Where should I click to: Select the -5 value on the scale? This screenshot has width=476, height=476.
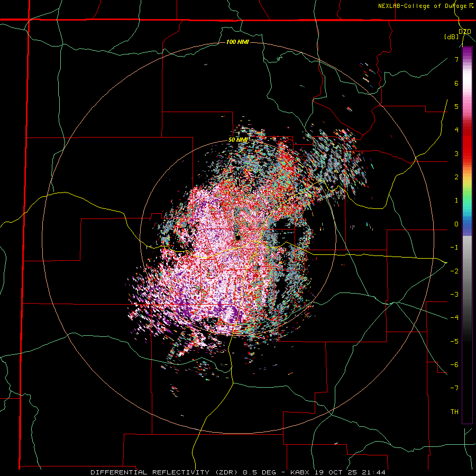pos(454,342)
